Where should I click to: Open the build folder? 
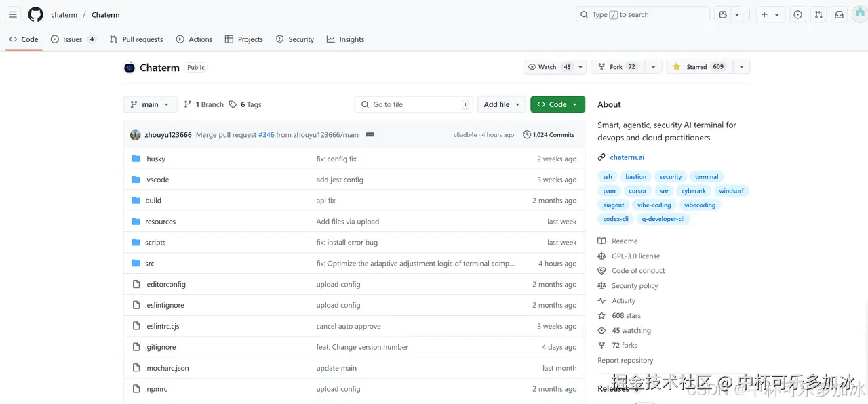point(153,201)
